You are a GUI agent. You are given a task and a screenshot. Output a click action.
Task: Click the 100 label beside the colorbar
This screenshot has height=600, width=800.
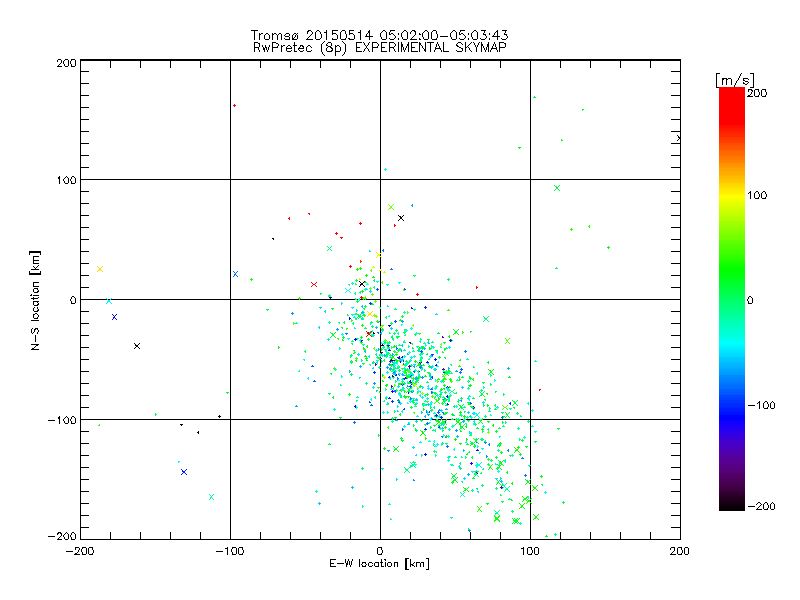pos(757,195)
